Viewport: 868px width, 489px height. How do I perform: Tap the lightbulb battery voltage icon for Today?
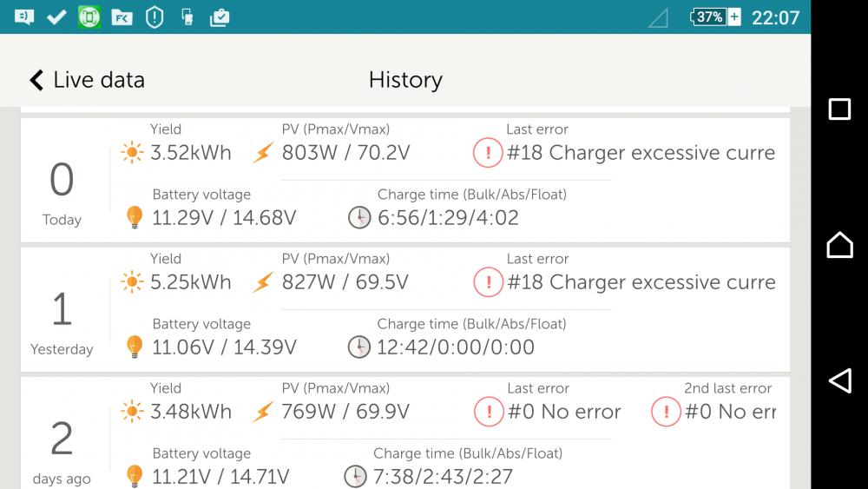[x=135, y=217]
